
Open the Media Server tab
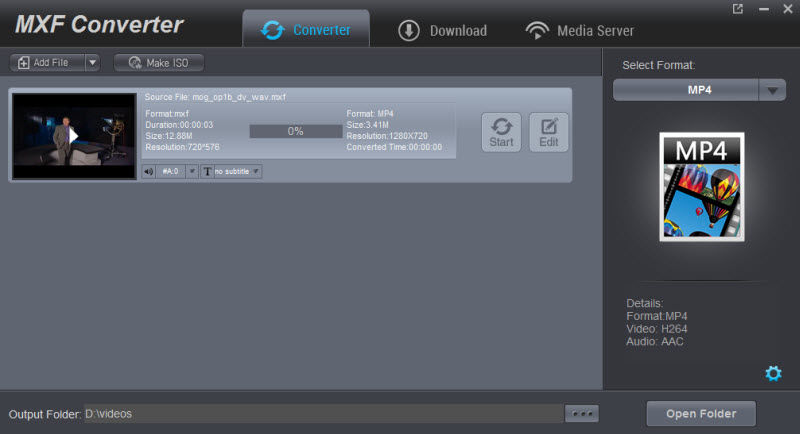pyautogui.click(x=580, y=31)
